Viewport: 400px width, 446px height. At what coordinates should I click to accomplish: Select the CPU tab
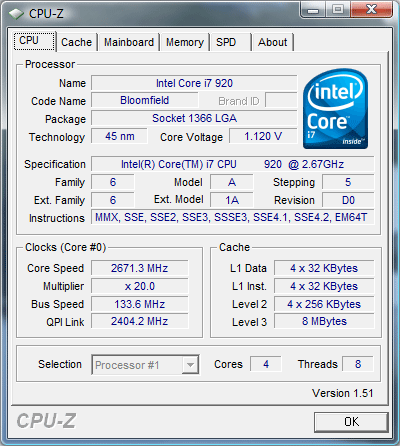pos(34,41)
